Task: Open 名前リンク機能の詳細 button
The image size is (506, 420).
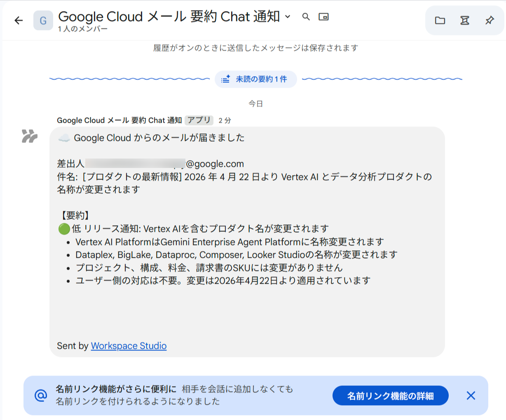Action: (x=390, y=396)
